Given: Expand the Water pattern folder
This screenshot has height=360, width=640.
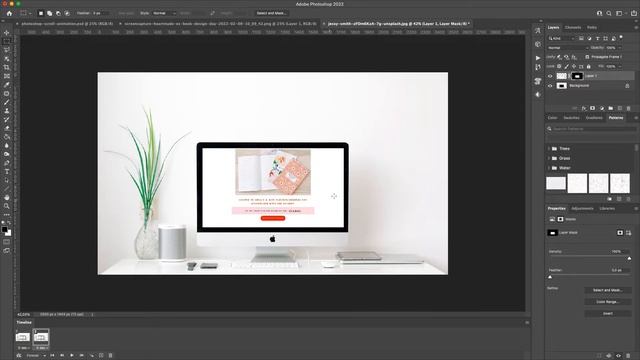Looking at the screenshot, I should pyautogui.click(x=549, y=168).
